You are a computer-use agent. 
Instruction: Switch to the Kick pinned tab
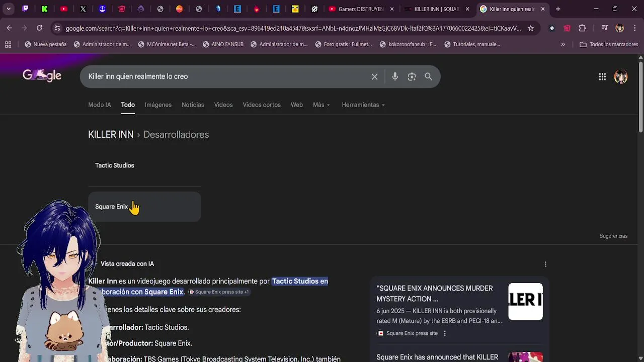coord(45,9)
